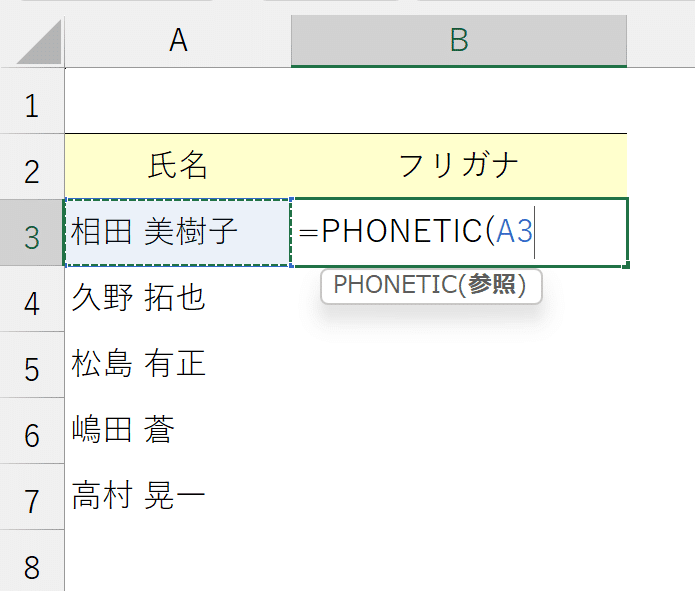Select row 7 header
Viewport: 695px width, 591px height.
pyautogui.click(x=32, y=497)
